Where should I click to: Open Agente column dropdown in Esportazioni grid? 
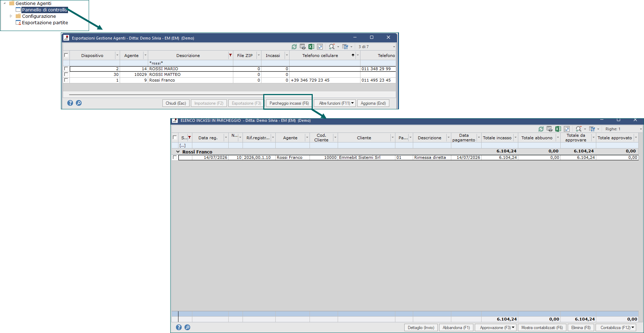tap(145, 55)
